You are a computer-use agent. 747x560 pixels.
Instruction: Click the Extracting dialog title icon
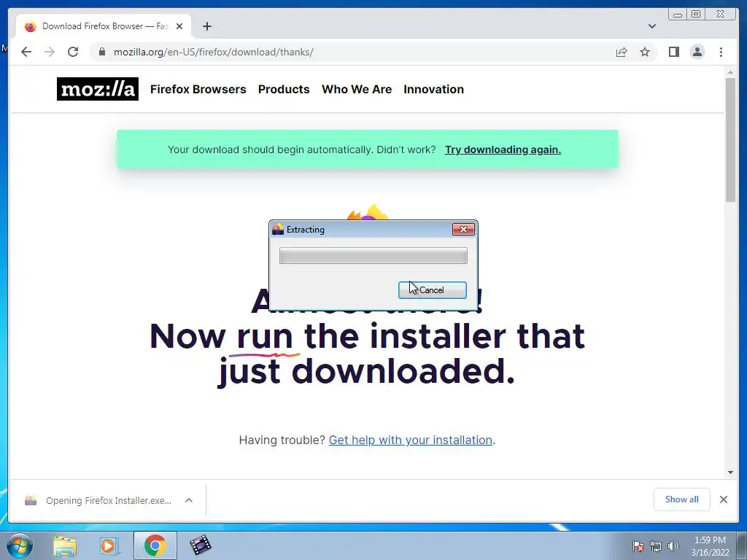point(278,230)
